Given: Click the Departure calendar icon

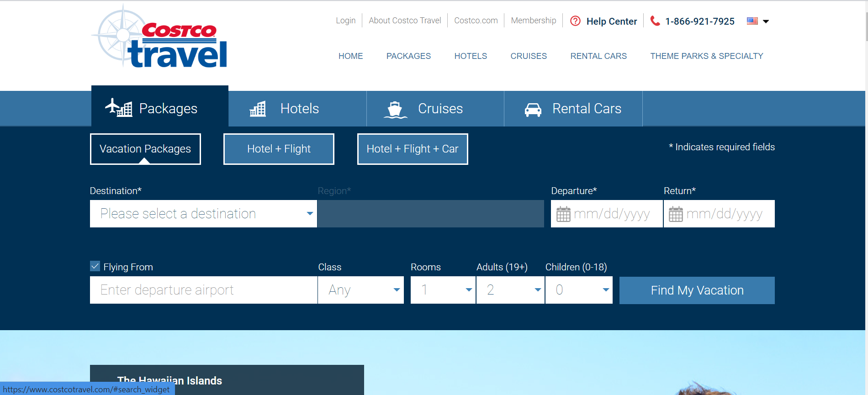Looking at the screenshot, I should click(563, 214).
